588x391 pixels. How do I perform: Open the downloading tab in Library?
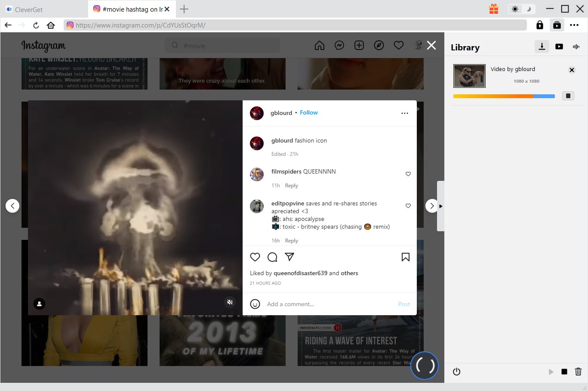point(542,47)
